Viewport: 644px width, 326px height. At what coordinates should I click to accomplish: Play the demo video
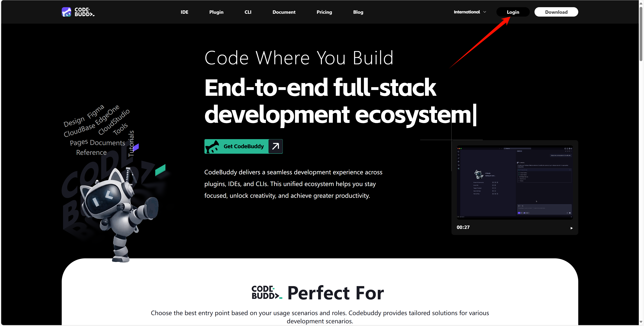click(571, 228)
